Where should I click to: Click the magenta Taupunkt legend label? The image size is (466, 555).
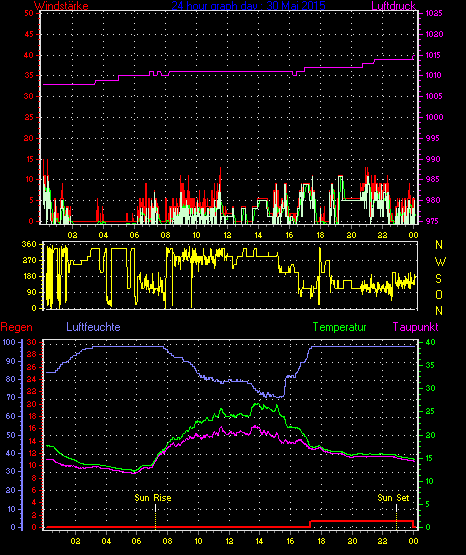tap(415, 327)
